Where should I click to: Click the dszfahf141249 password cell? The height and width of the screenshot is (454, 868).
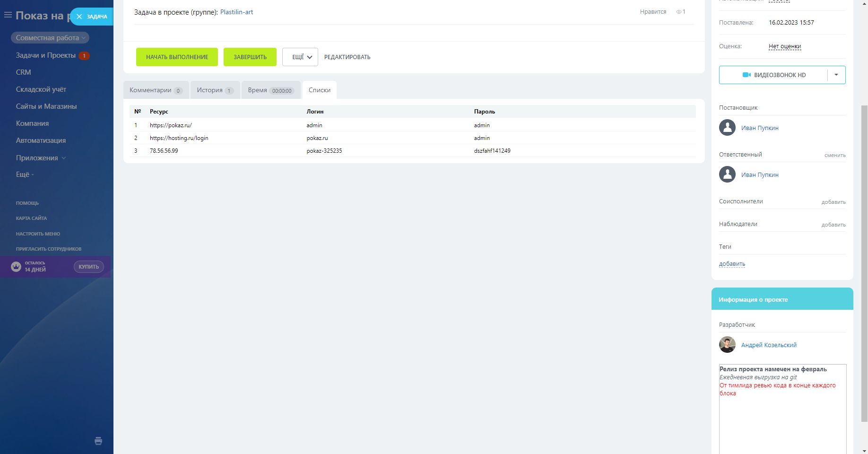[492, 151]
